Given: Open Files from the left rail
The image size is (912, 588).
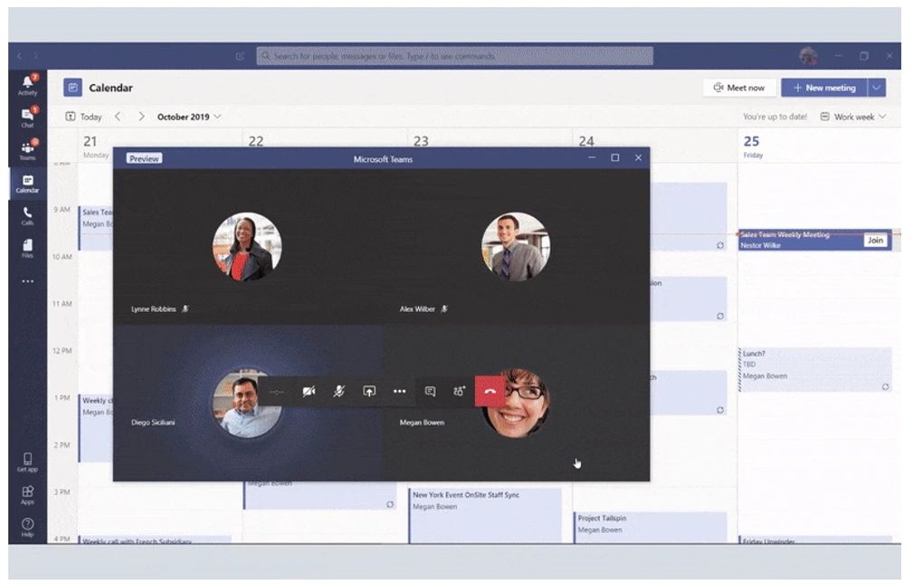Looking at the screenshot, I should 27,248.
